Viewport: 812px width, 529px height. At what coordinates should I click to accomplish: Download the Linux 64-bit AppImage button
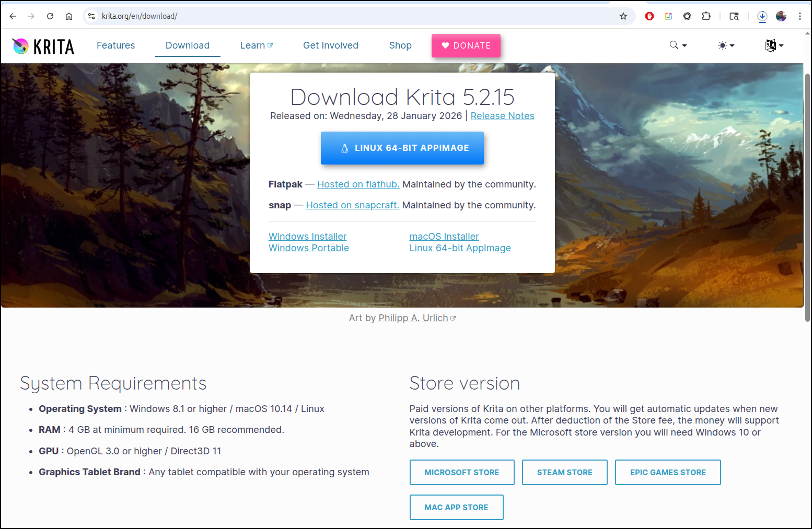pyautogui.click(x=402, y=148)
